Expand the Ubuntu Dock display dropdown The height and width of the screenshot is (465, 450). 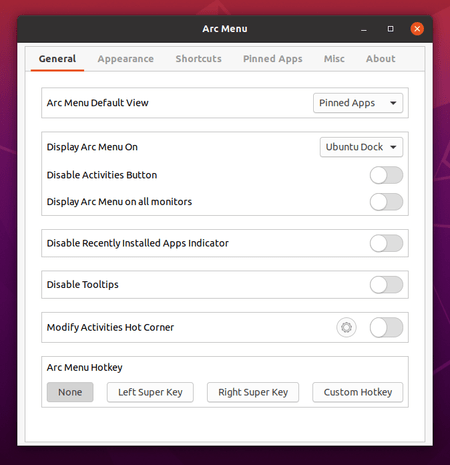(x=361, y=147)
